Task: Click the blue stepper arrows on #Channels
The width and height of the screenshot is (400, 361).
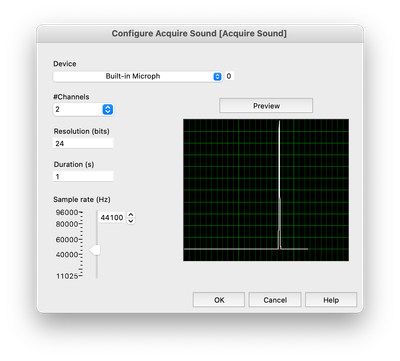Action: point(108,109)
